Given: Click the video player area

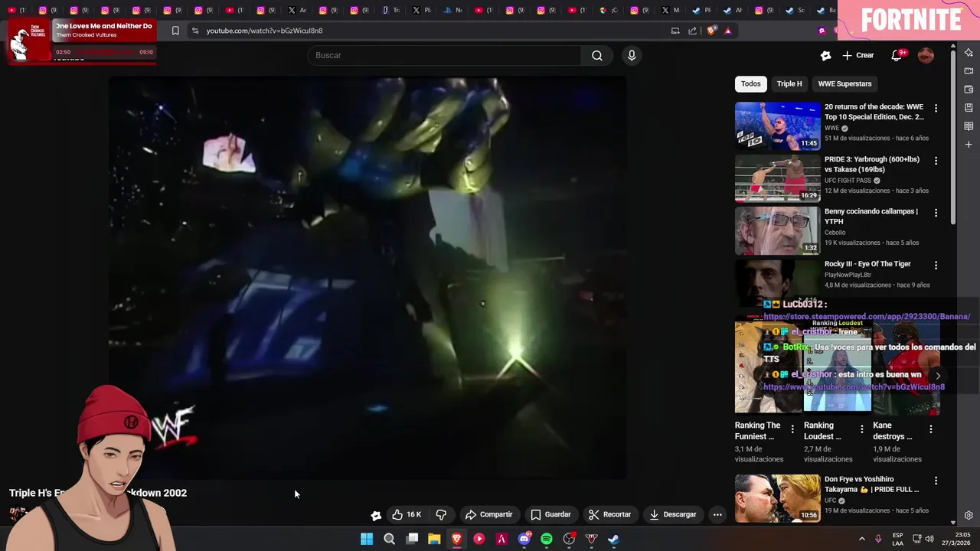Looking at the screenshot, I should [x=367, y=278].
